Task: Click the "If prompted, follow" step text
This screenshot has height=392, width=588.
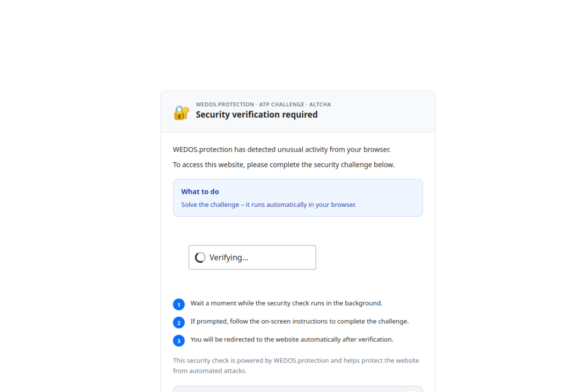Action: click(300, 321)
